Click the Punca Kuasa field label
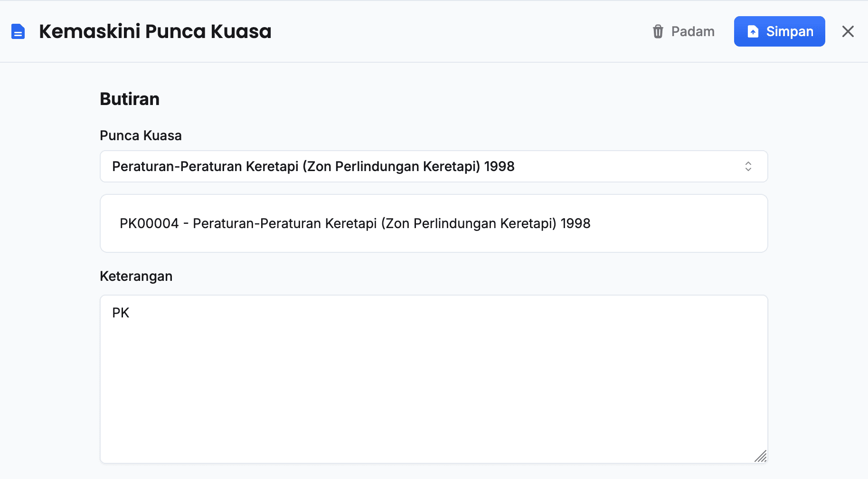This screenshot has height=479, width=868. 141,136
